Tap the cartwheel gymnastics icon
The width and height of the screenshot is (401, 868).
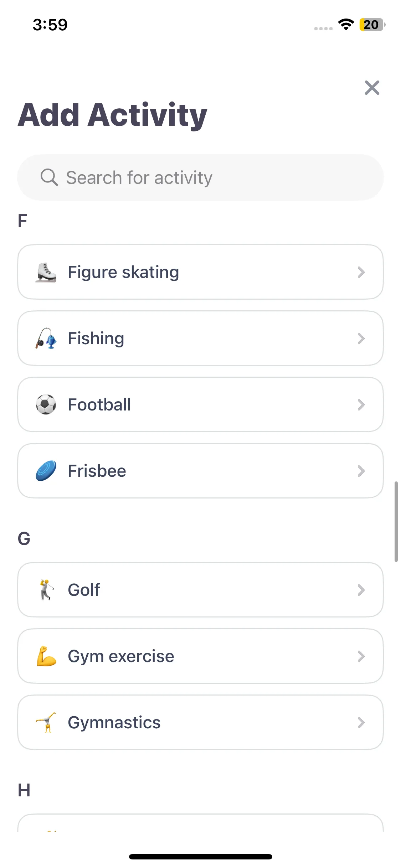46,723
